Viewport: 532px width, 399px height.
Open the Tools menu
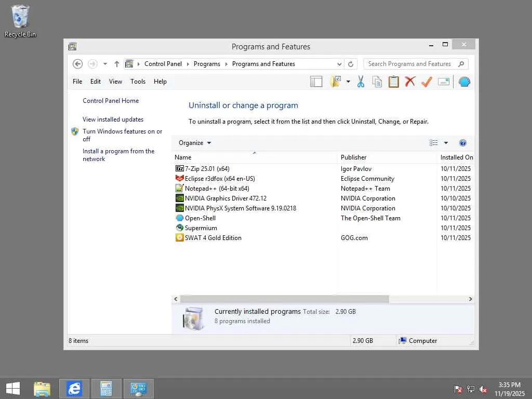(138, 82)
